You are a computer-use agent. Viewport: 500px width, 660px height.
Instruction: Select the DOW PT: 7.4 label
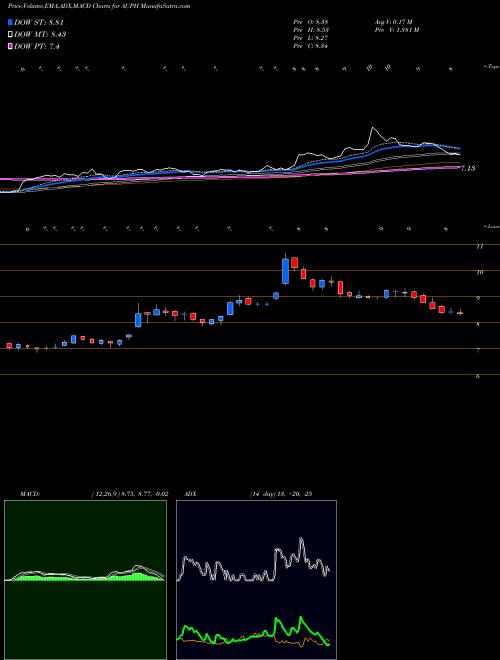pyautogui.click(x=37, y=46)
